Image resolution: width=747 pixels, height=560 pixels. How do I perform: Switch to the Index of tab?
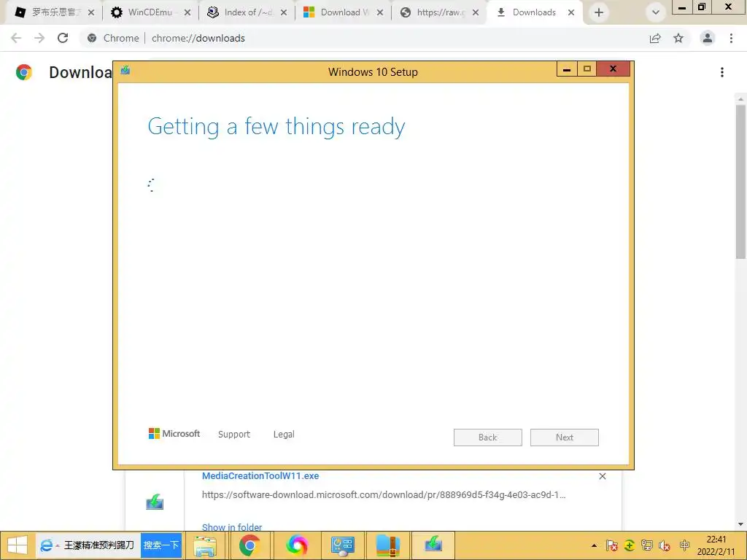tap(248, 12)
